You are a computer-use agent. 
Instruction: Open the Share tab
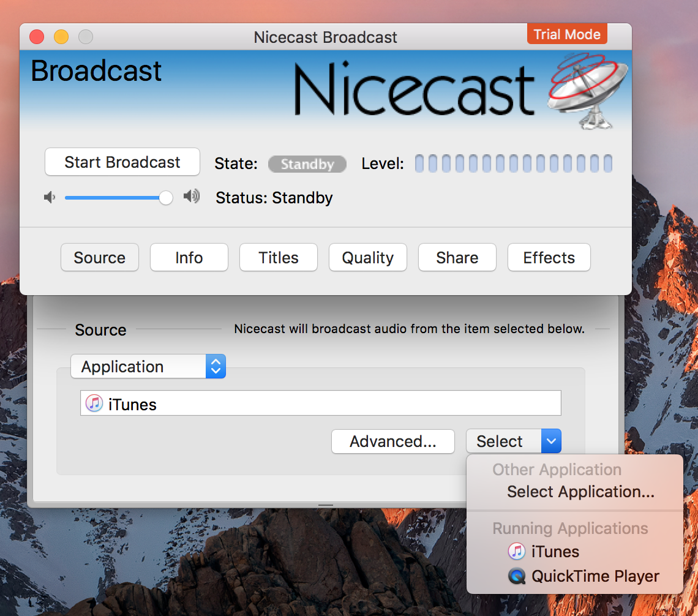coord(457,257)
